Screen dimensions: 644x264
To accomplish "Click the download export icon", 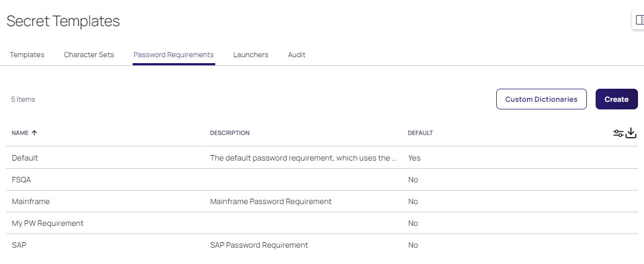I will coord(631,133).
